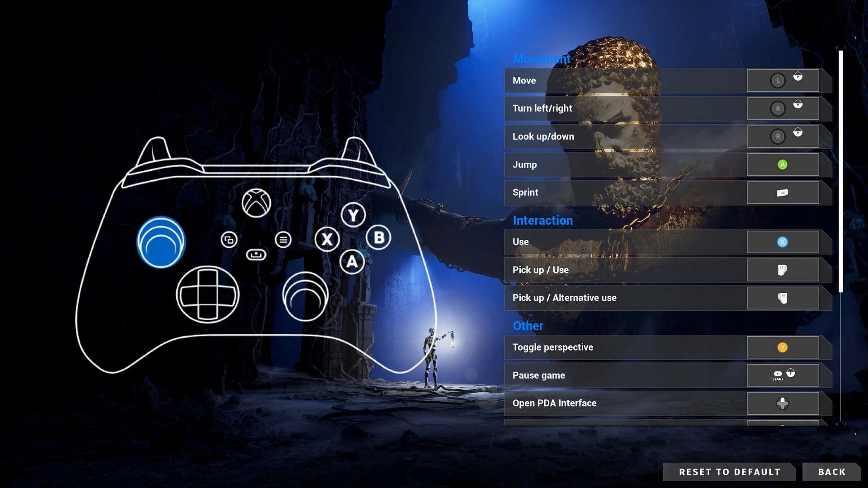Select the Interaction category menu item
The image size is (868, 488).
[x=542, y=221]
